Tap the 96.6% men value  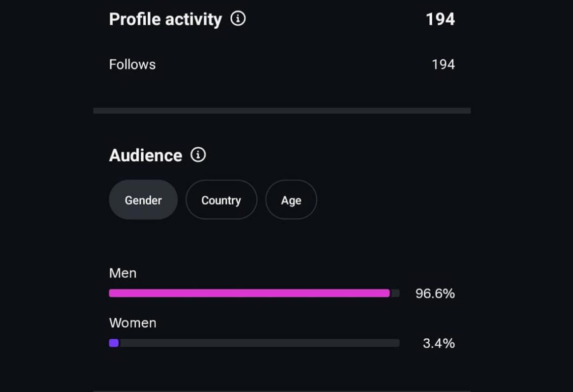[x=435, y=293]
